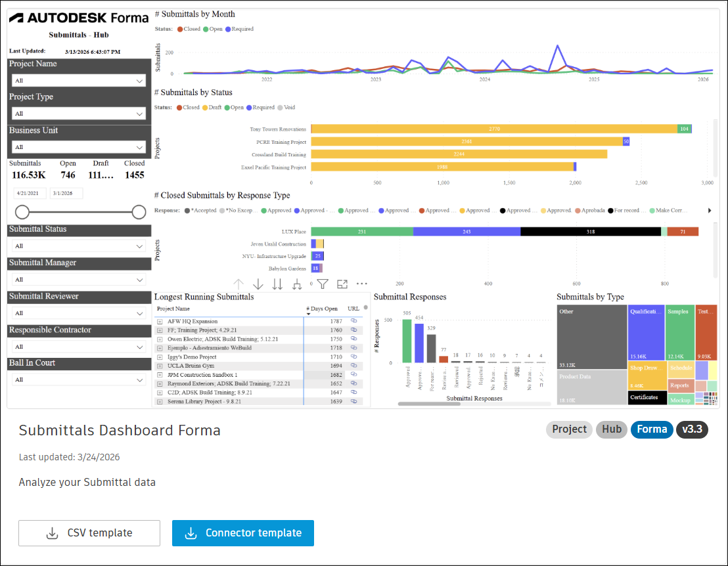Click the LUX Place black segment 318
Image resolution: width=728 pixels, height=566 pixels.
[591, 232]
